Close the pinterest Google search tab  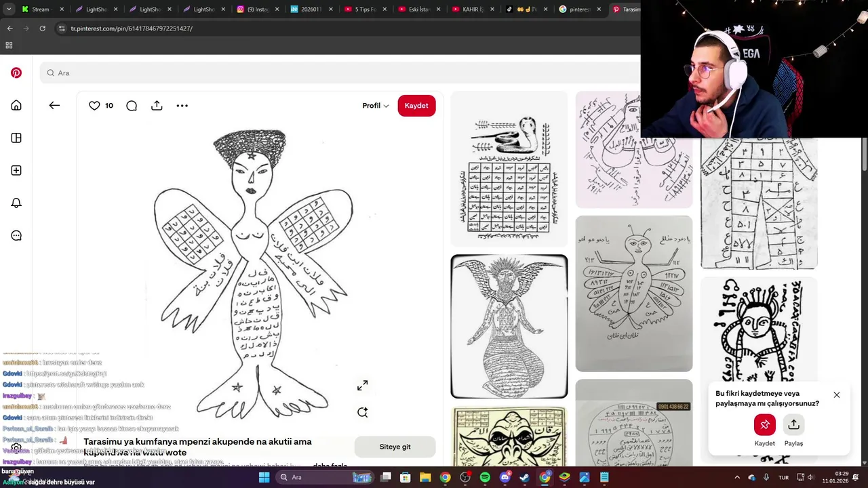[599, 9]
